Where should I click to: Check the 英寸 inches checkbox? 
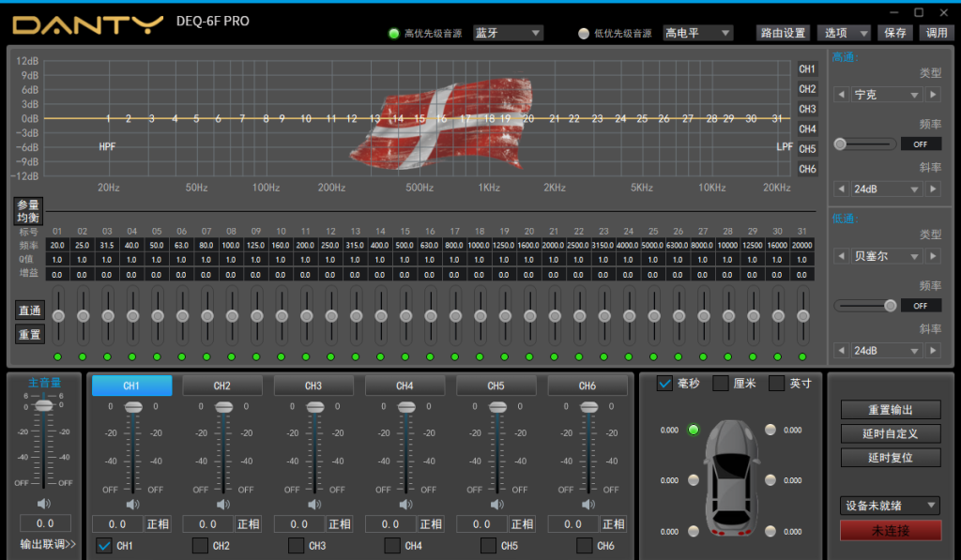[x=776, y=384]
